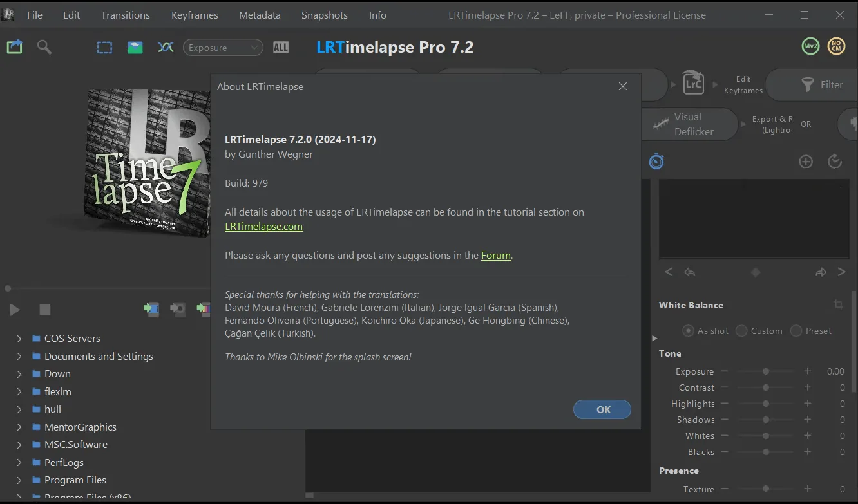Open the Exposure curve dropdown
The height and width of the screenshot is (504, 858).
click(223, 48)
